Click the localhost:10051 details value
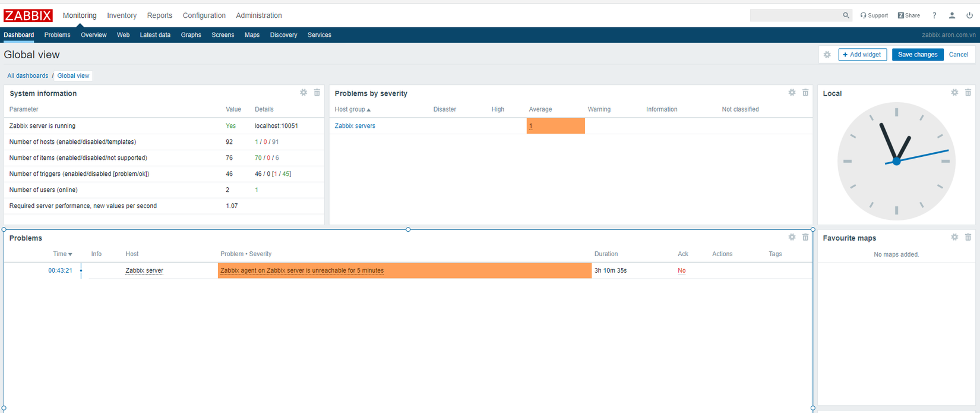Image resolution: width=980 pixels, height=413 pixels. coord(276,126)
